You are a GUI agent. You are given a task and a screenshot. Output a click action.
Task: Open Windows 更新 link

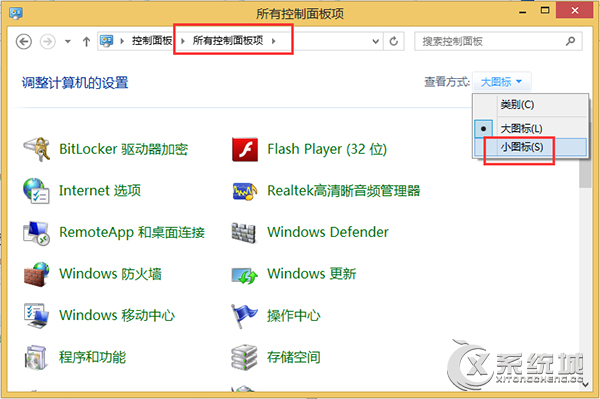click(311, 274)
